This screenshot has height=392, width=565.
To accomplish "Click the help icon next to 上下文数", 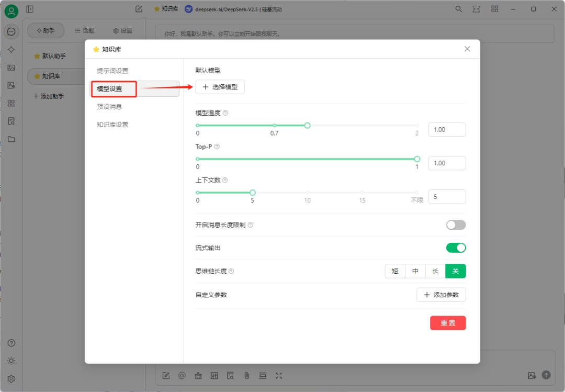I will tap(225, 180).
